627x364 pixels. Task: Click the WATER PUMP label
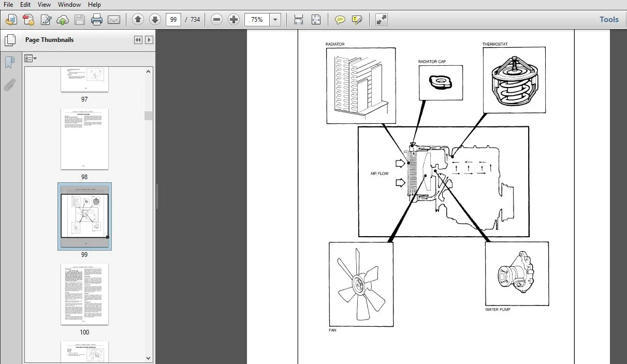pos(498,310)
